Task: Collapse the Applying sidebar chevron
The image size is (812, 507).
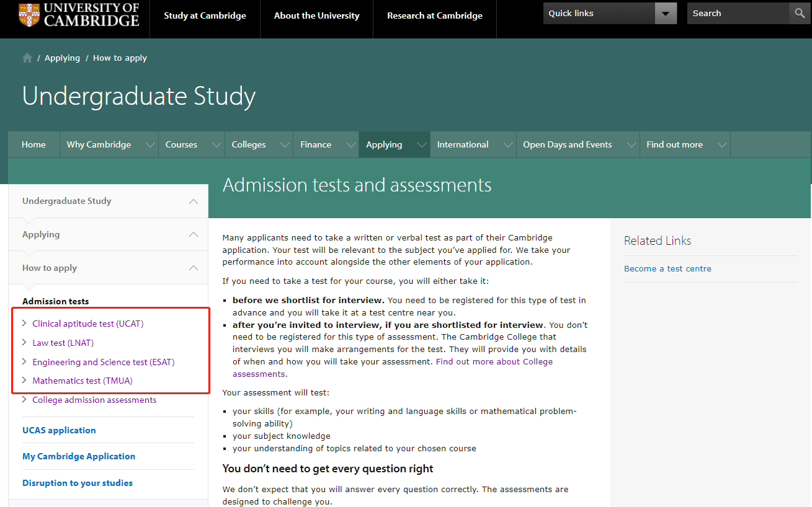Action: click(194, 234)
